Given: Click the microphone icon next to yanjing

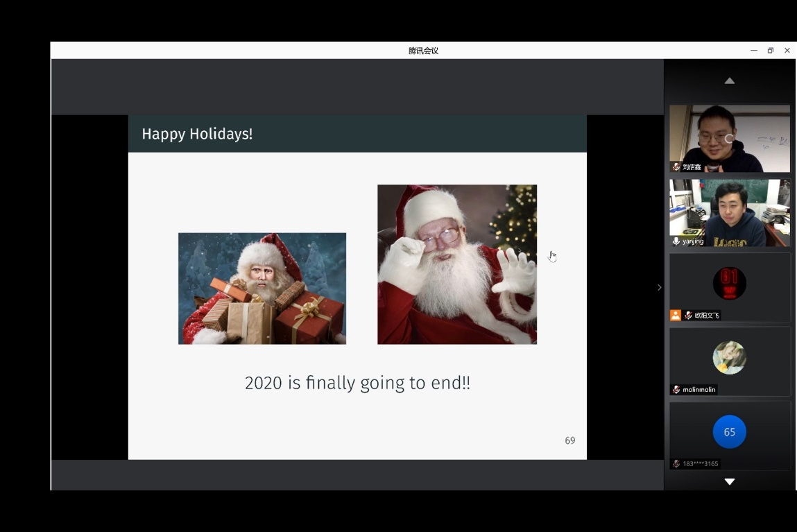Looking at the screenshot, I should pos(676,241).
